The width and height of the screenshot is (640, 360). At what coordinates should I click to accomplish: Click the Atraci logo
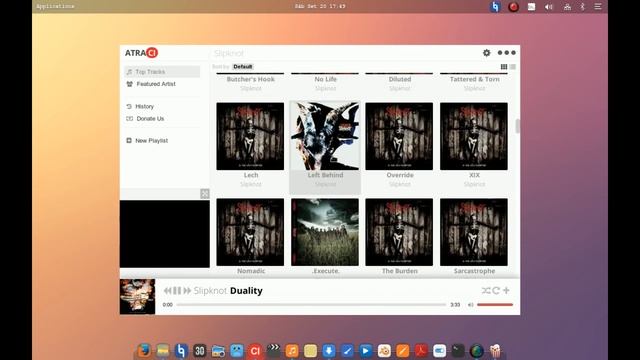click(141, 53)
